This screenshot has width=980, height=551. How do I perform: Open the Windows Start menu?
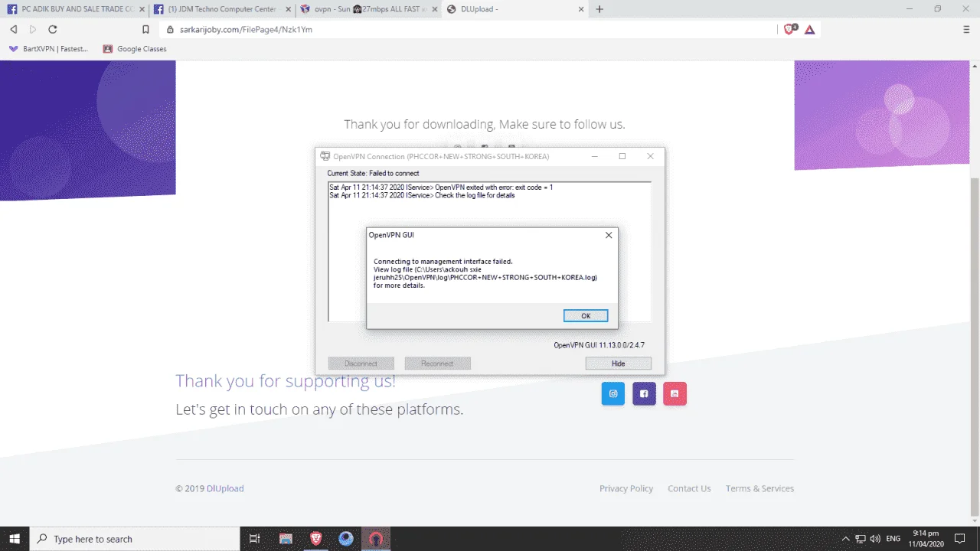15,539
